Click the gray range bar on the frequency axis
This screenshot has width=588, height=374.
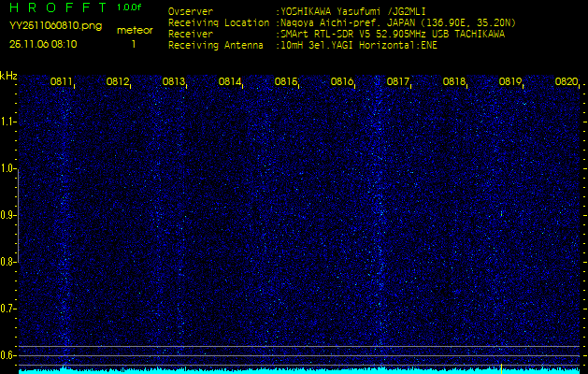(x=18, y=215)
